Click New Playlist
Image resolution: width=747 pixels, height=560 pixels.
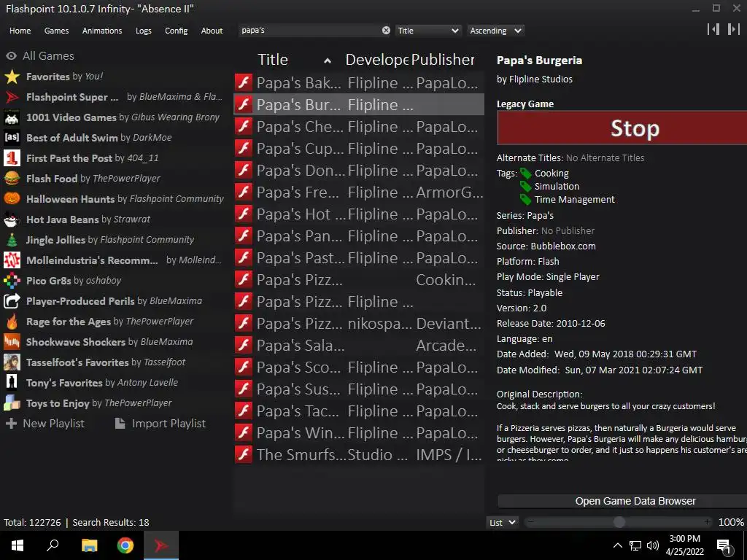pos(45,424)
